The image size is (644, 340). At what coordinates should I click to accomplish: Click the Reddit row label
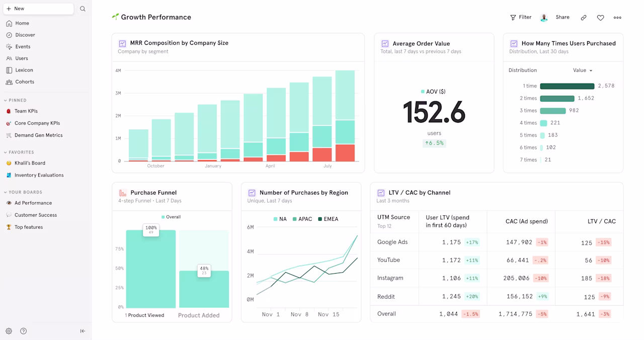coord(386,297)
